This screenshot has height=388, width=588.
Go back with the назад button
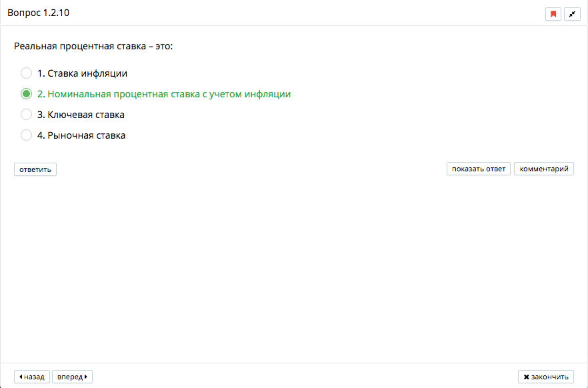pos(32,377)
